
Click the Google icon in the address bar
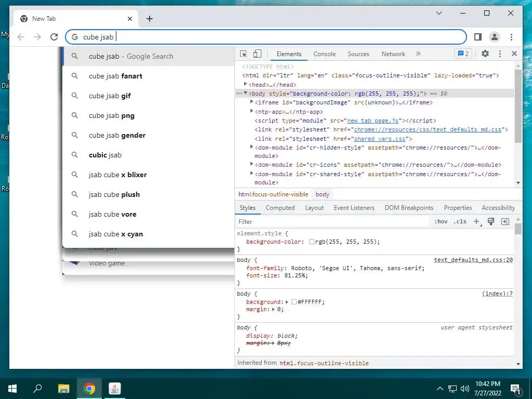click(75, 37)
